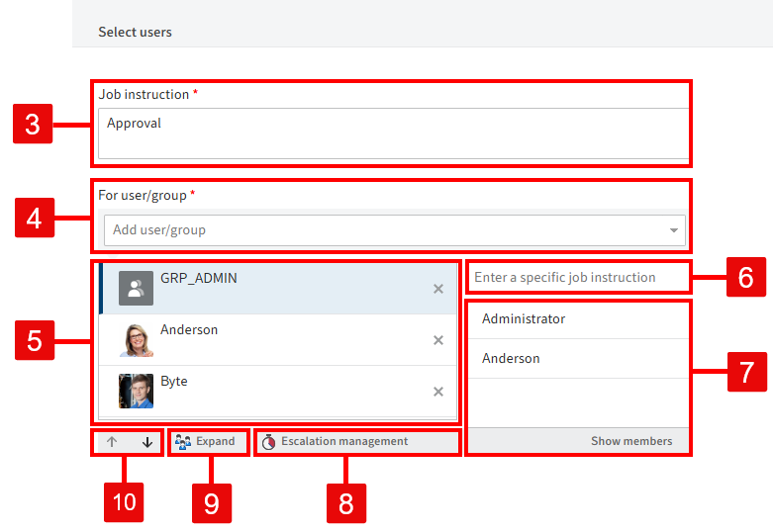Click the Expand group button
This screenshot has width=773, height=532.
coord(207,441)
